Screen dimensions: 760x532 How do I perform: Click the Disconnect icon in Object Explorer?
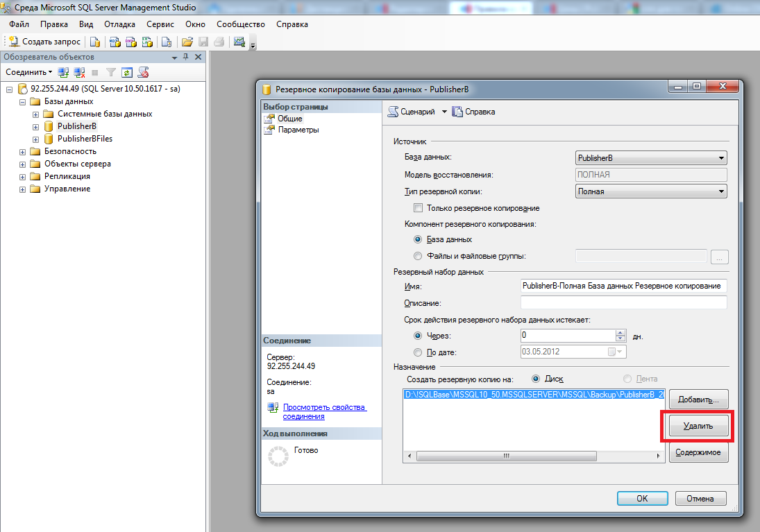coord(79,73)
